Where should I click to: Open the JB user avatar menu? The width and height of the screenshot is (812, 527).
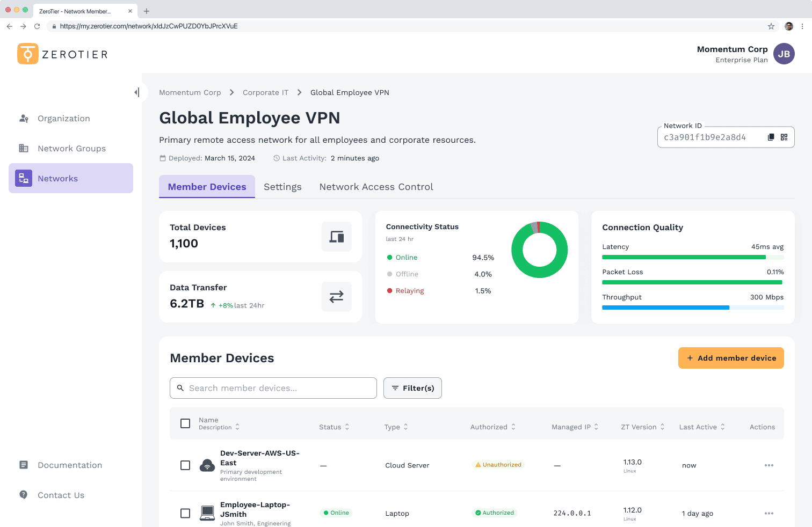click(784, 54)
